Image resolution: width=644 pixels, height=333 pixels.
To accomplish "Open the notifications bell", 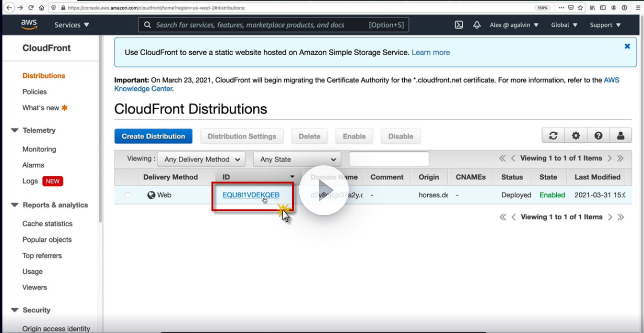I will click(x=477, y=25).
